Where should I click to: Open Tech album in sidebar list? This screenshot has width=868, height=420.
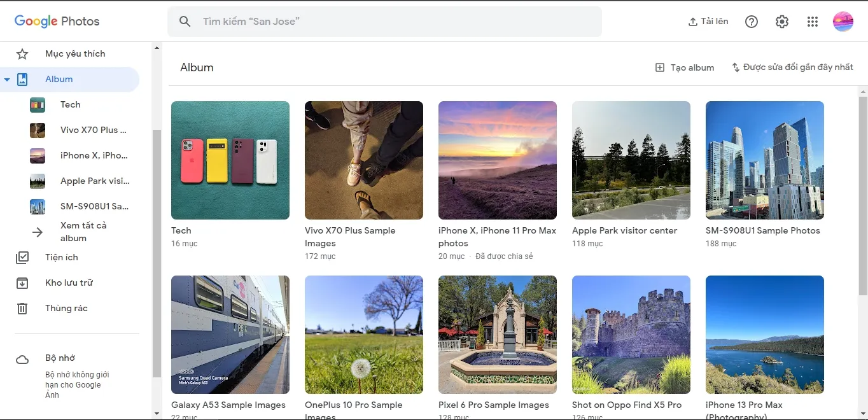[70, 105]
